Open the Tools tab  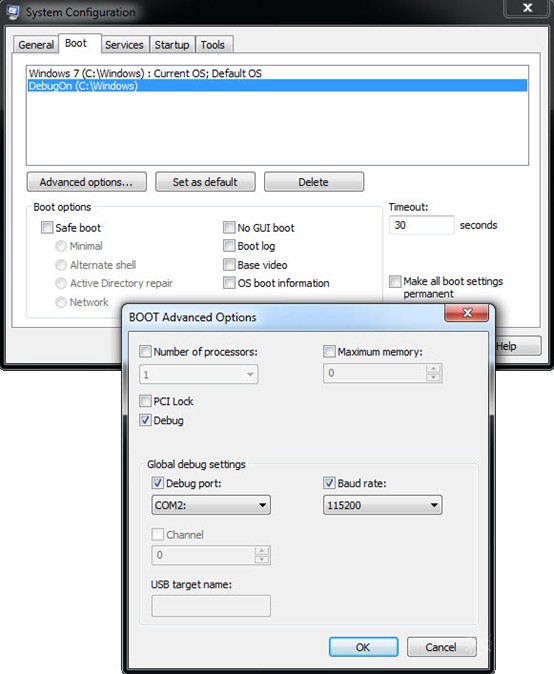[x=214, y=45]
